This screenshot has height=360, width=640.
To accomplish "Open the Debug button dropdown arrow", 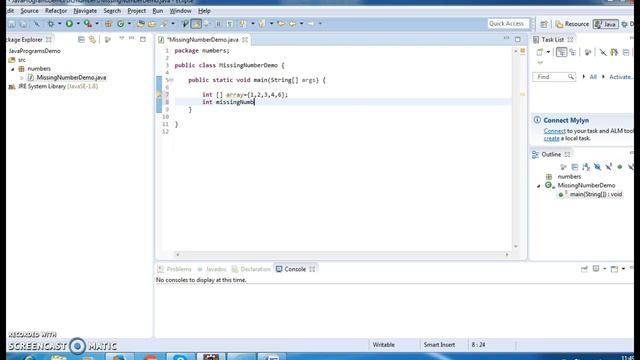I will [x=59, y=24].
